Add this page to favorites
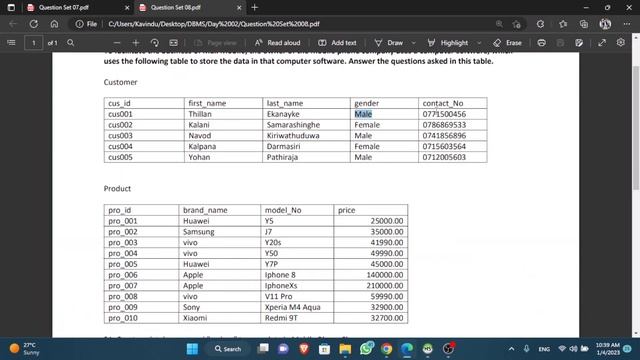Viewport: 640px width, 360px height. click(517, 24)
